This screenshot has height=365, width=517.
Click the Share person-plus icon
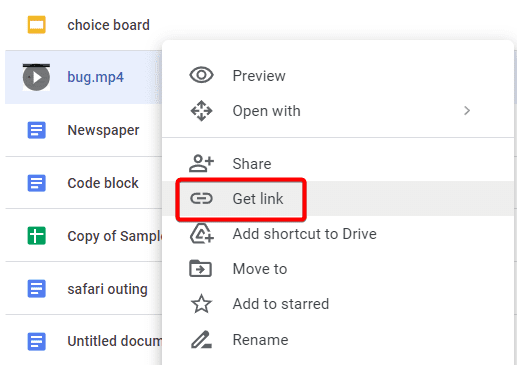[x=201, y=163]
